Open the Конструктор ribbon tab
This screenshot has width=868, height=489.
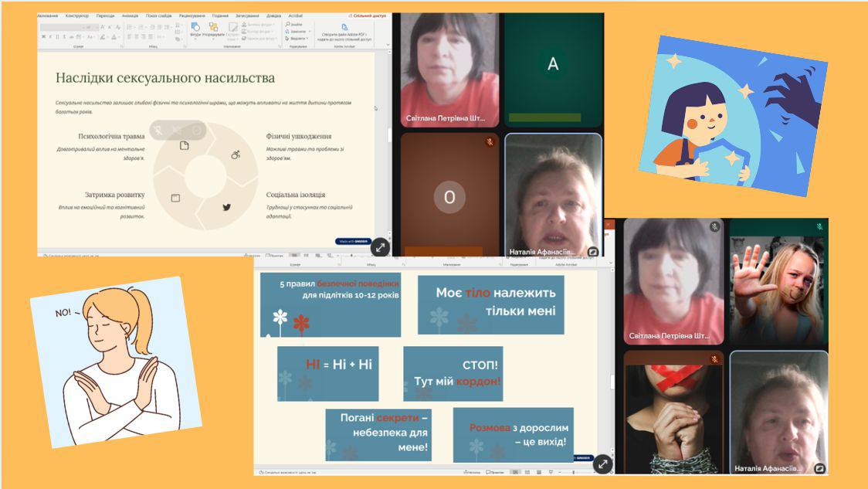(77, 15)
